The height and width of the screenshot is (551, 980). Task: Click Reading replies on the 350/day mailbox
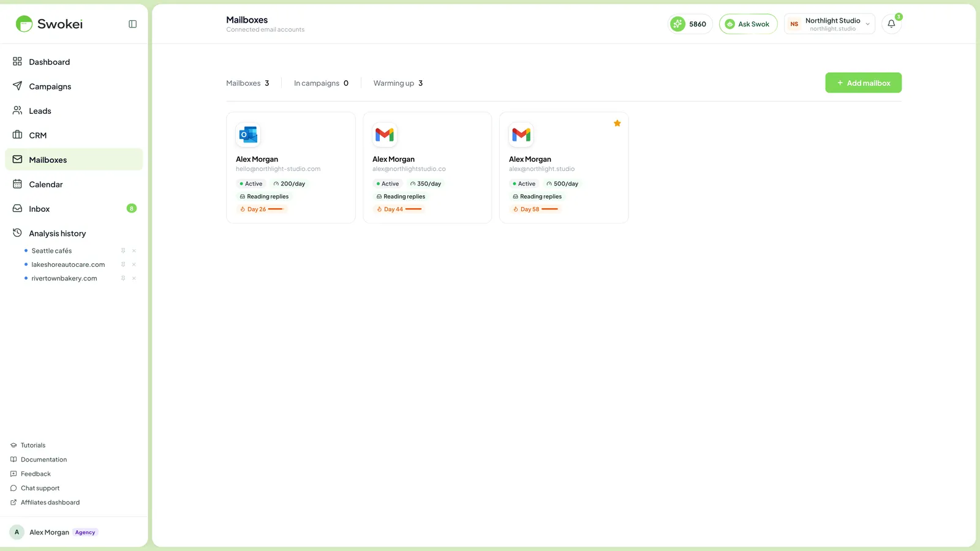click(401, 197)
